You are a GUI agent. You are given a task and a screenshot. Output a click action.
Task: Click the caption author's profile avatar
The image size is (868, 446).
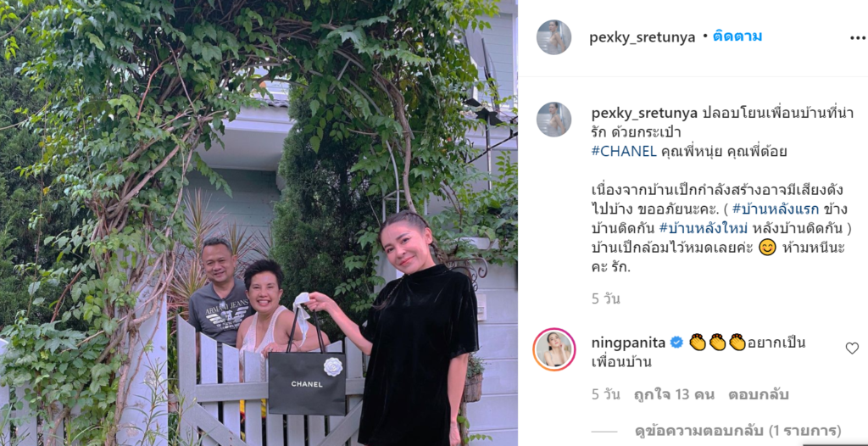554,119
